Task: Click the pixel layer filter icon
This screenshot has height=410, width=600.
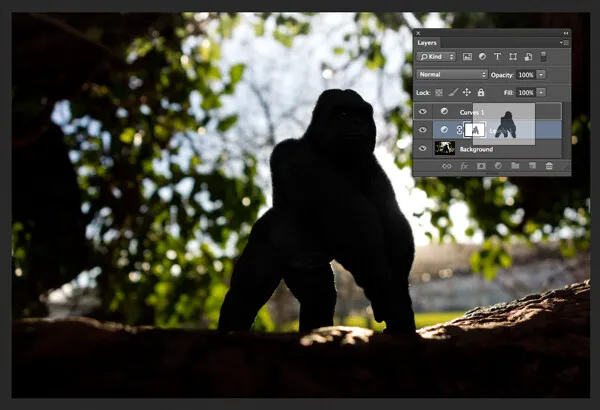Action: (x=469, y=57)
